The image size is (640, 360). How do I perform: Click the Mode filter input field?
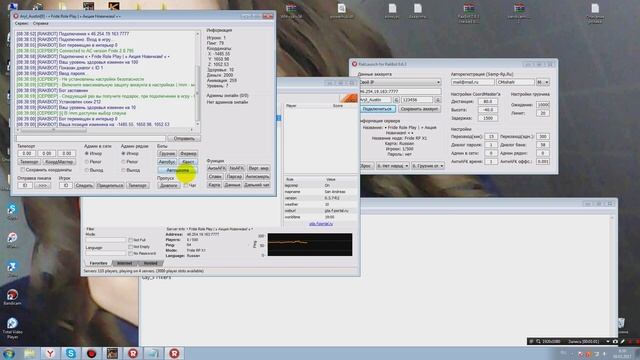coord(106,240)
